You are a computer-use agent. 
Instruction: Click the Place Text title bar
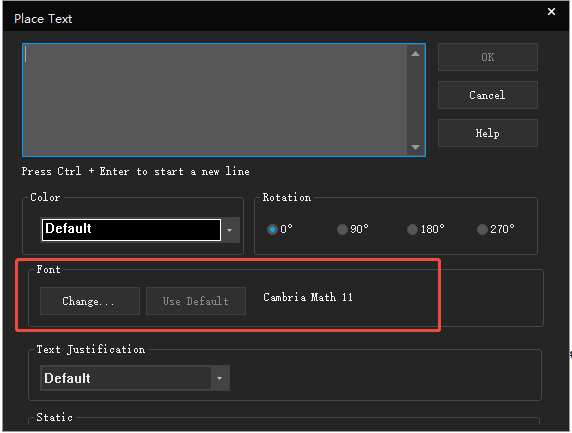tap(274, 18)
